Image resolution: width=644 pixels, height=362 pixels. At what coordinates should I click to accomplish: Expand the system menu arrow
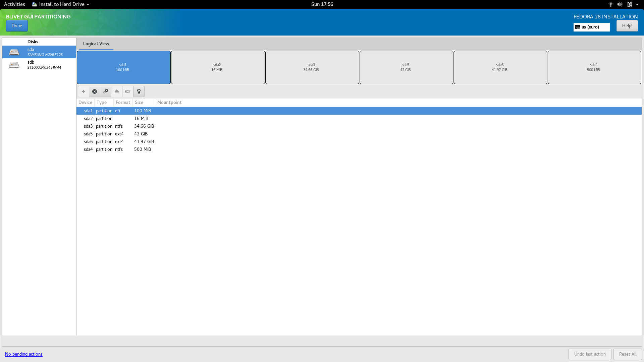tap(637, 4)
